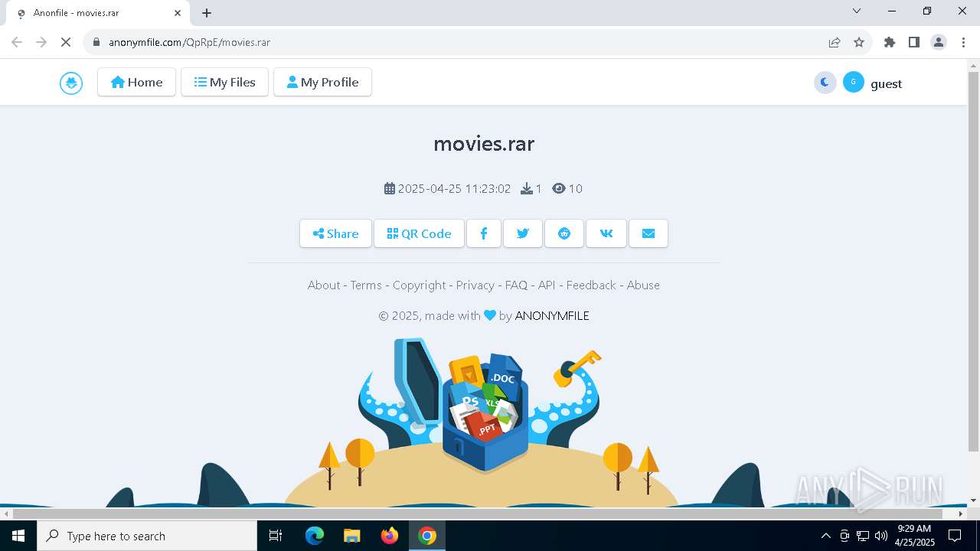The height and width of the screenshot is (551, 980).
Task: Click the guest avatar circle
Action: (x=854, y=82)
